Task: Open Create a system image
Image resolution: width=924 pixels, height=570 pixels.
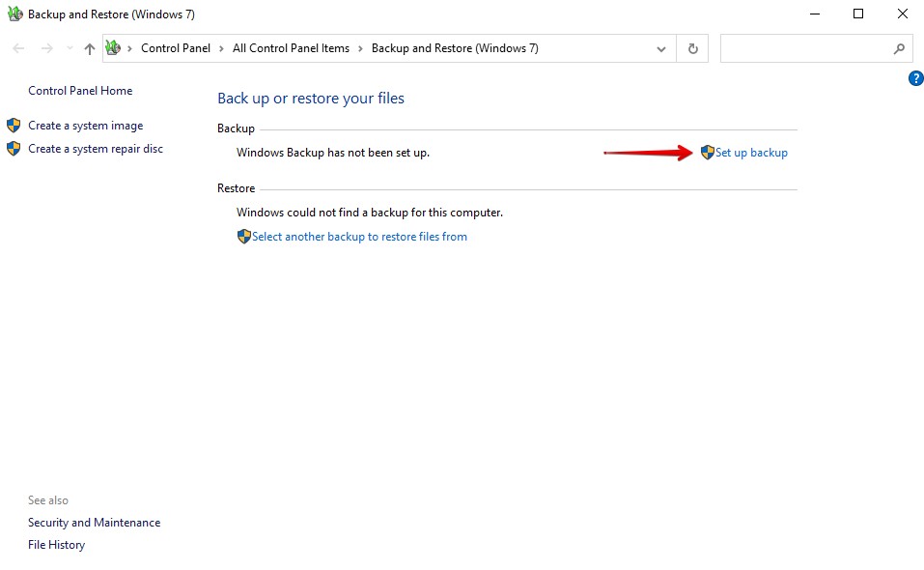Action: [85, 126]
